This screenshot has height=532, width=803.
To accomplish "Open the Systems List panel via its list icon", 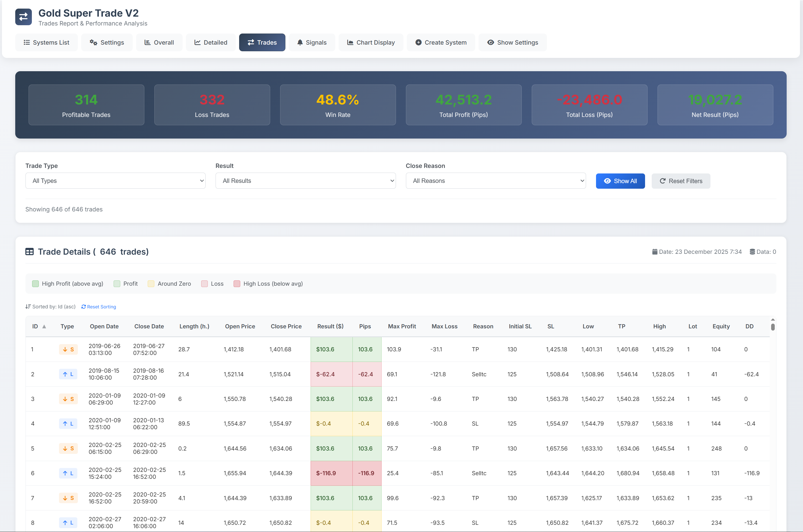I will pos(27,42).
